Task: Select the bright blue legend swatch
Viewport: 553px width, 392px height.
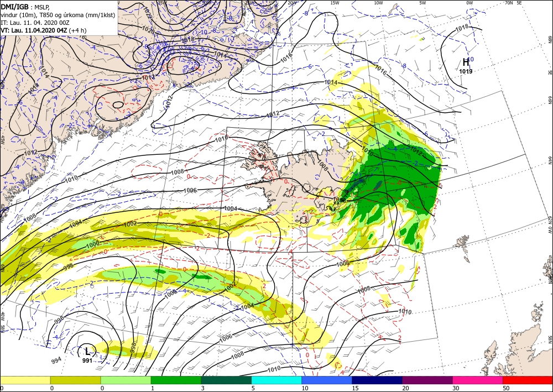Action: [327, 380]
